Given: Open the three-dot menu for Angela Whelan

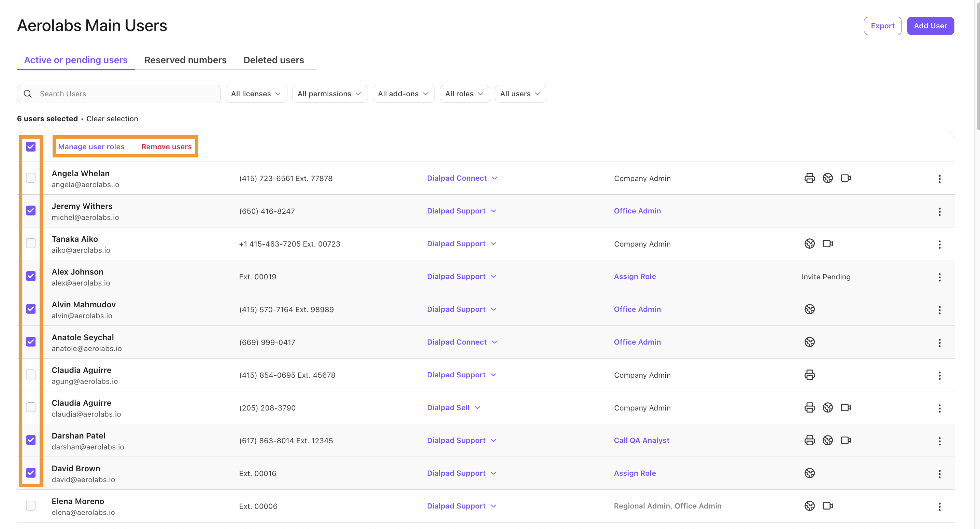Looking at the screenshot, I should click(x=940, y=179).
